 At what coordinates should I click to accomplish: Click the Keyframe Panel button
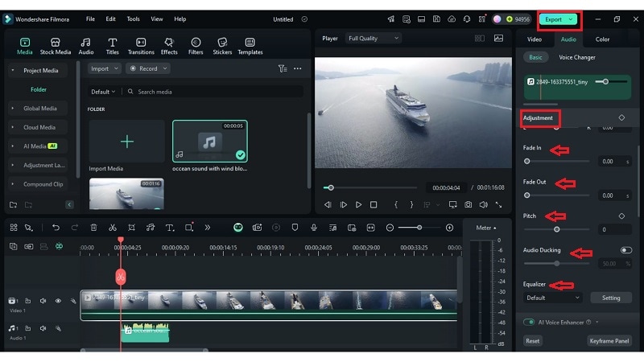pyautogui.click(x=609, y=341)
